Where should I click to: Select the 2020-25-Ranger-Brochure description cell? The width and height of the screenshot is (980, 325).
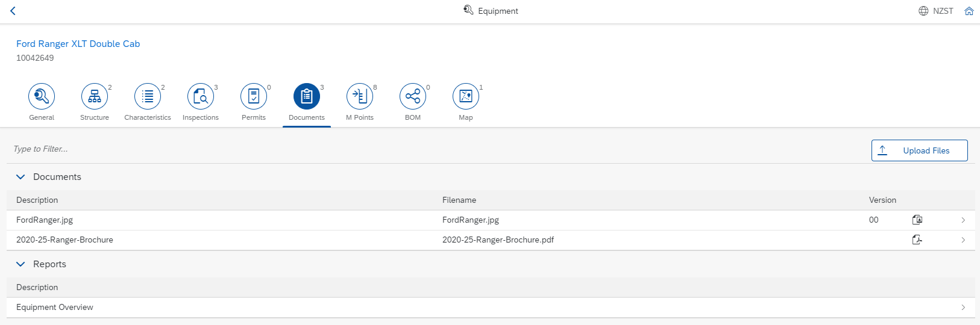coord(64,240)
